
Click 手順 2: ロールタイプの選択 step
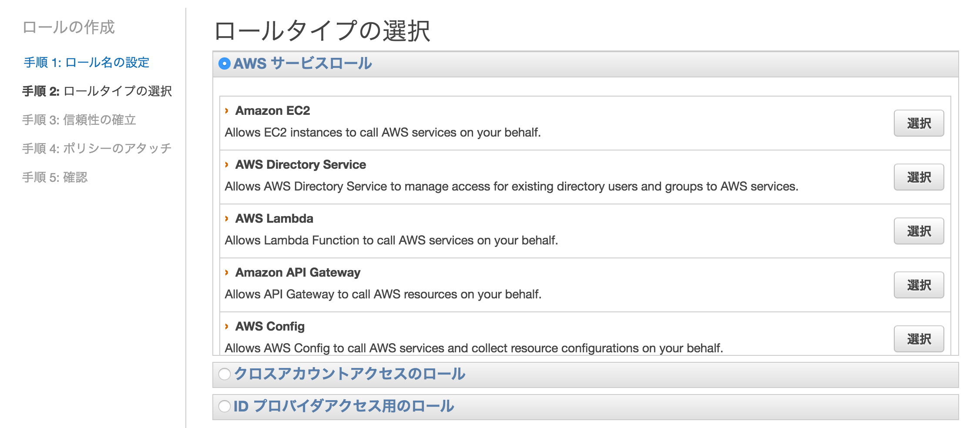point(97,92)
